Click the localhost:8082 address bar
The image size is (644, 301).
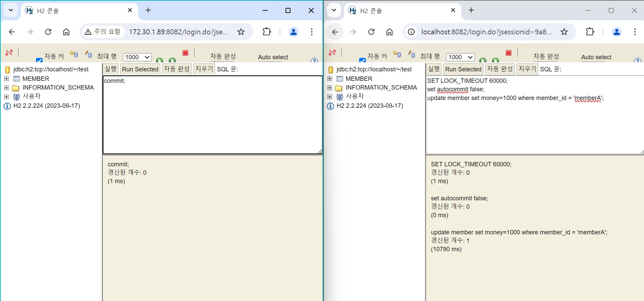tap(486, 32)
